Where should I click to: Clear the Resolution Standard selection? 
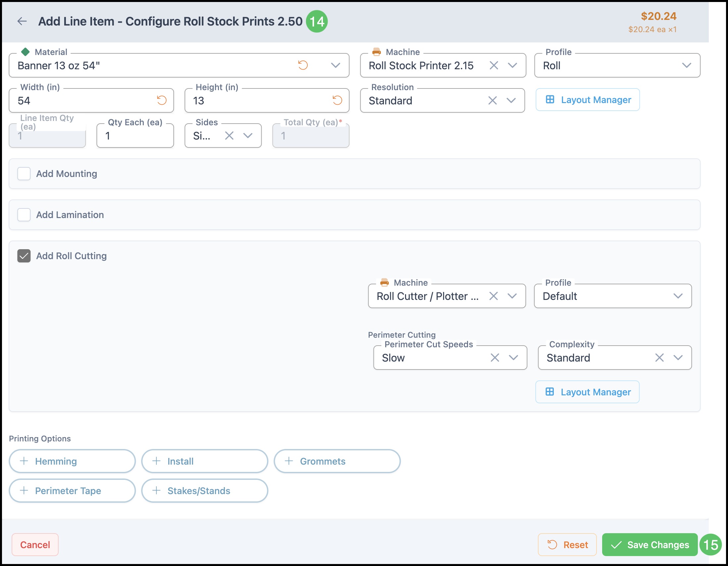click(x=492, y=100)
